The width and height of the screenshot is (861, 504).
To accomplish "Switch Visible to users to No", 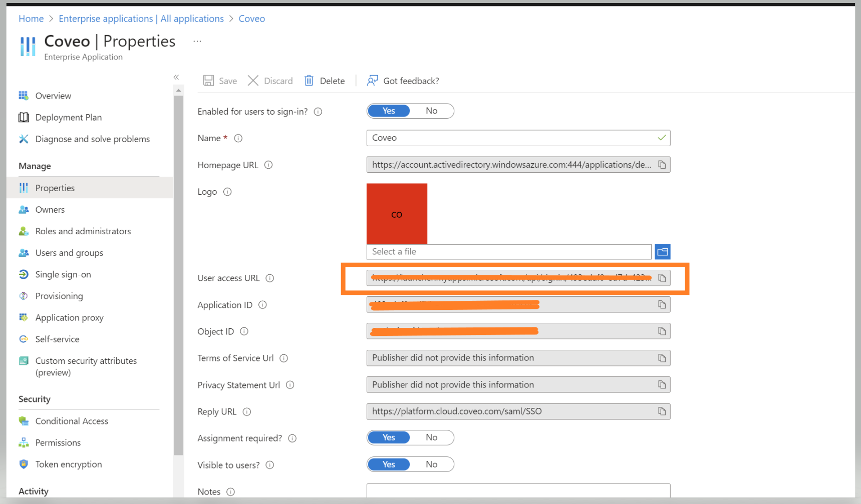I will point(431,464).
